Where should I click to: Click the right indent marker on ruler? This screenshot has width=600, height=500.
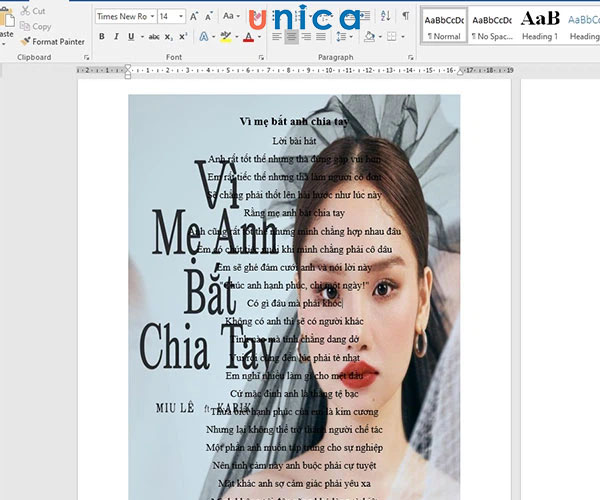[x=460, y=72]
